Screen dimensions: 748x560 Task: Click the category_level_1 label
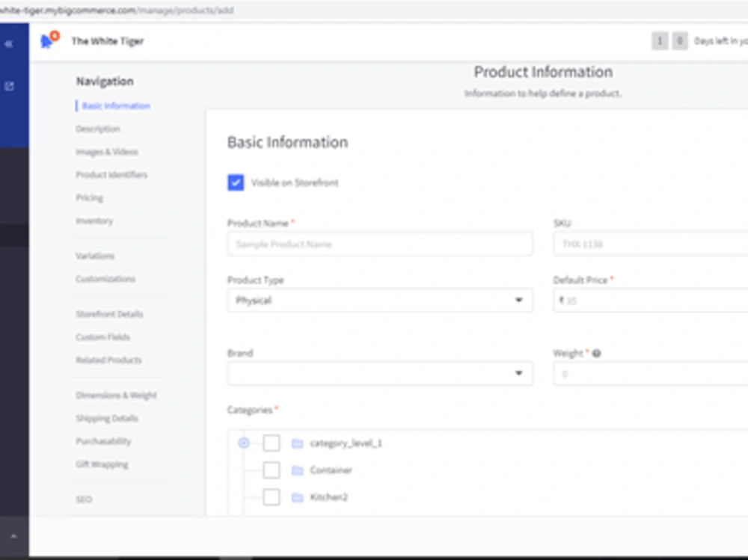click(346, 443)
